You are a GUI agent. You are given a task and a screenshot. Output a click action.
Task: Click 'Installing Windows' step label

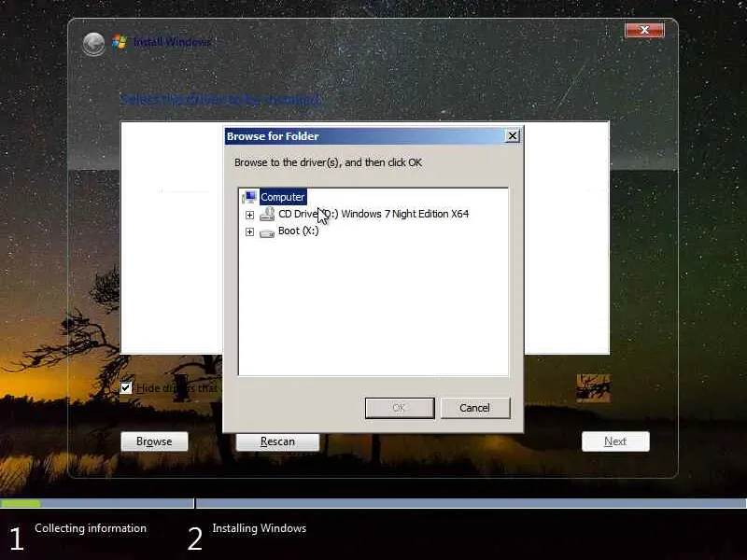(260, 528)
